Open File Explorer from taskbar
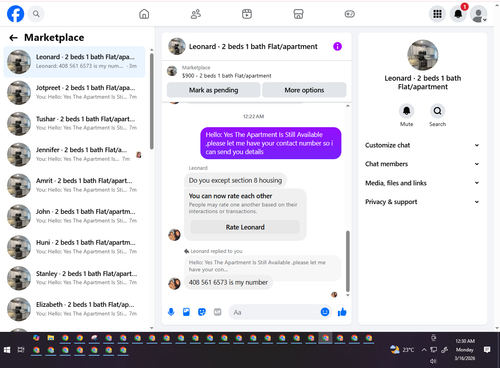The width and height of the screenshot is (500, 368). [51, 338]
